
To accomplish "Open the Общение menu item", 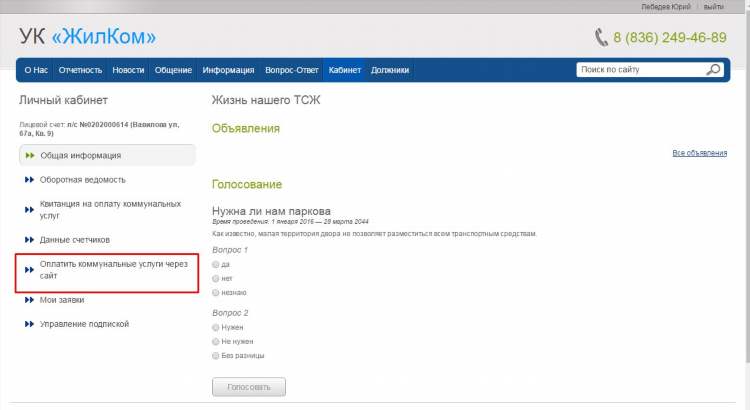I will tap(173, 70).
